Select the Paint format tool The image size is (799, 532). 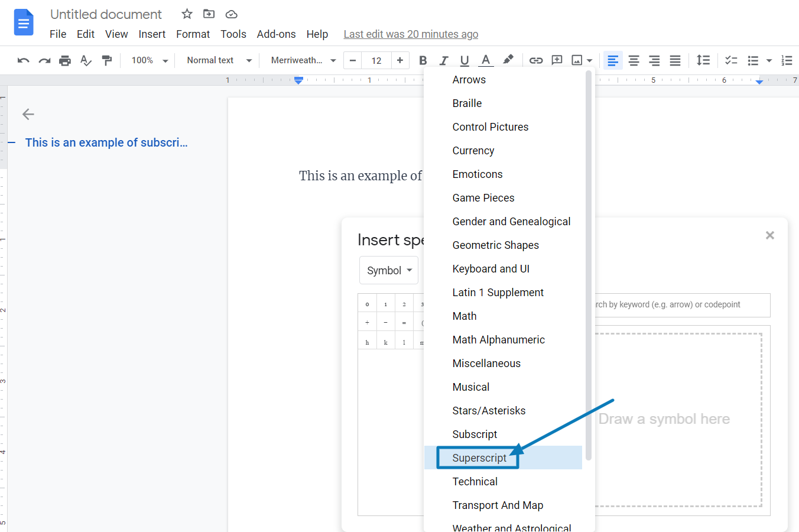point(107,60)
